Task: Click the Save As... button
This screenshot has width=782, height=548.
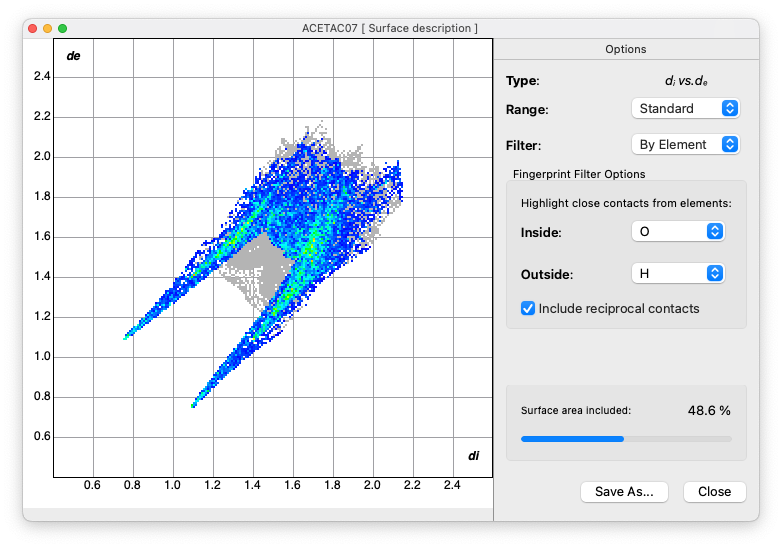Action: click(x=624, y=491)
